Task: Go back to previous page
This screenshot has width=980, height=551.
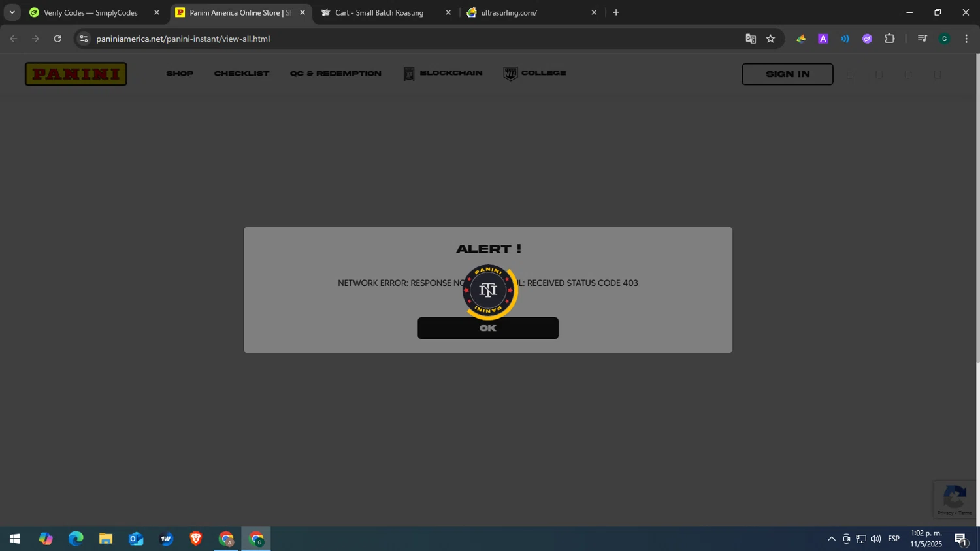Action: click(x=14, y=39)
